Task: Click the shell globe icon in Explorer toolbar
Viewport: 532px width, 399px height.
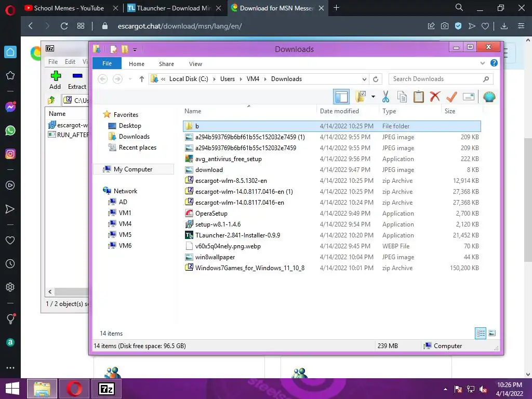Action: 489,97
